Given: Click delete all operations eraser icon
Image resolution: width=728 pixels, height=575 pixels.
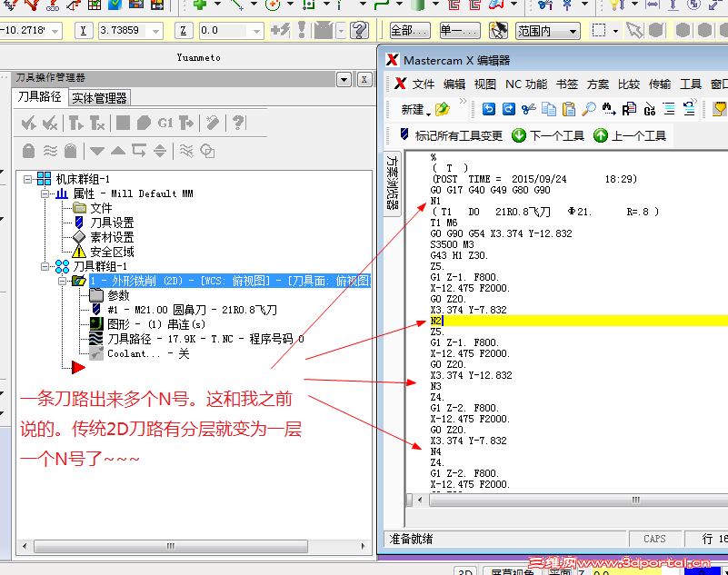Looking at the screenshot, I should [x=213, y=123].
